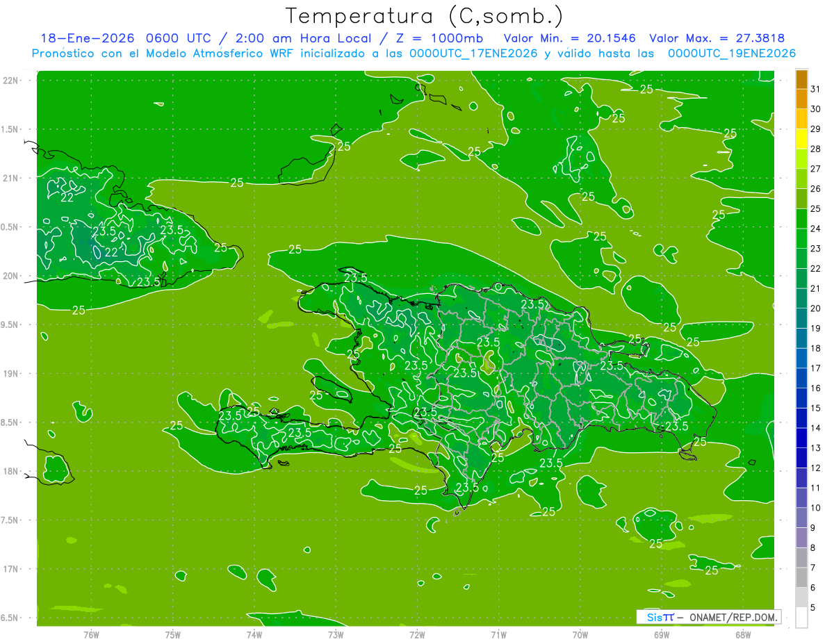Click the orange color bar segment between 30 and 31

coord(801,99)
